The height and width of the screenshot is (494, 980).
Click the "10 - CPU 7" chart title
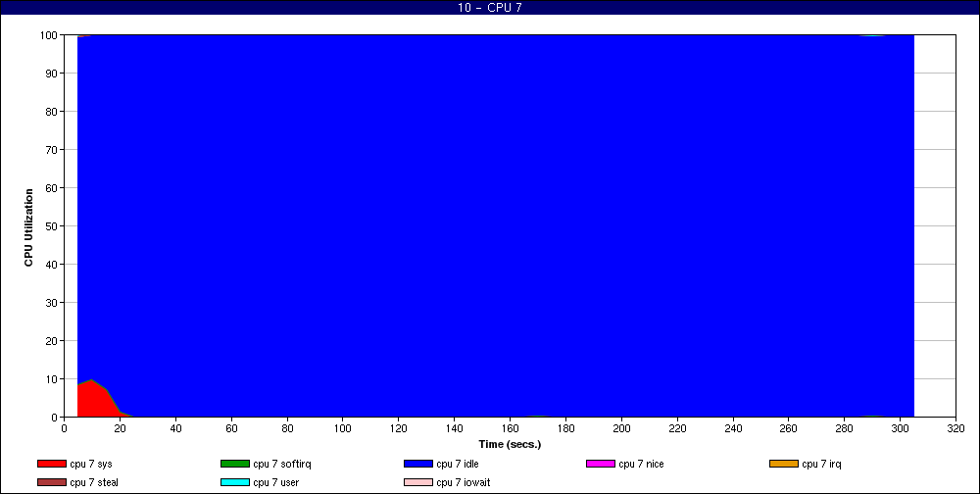490,8
